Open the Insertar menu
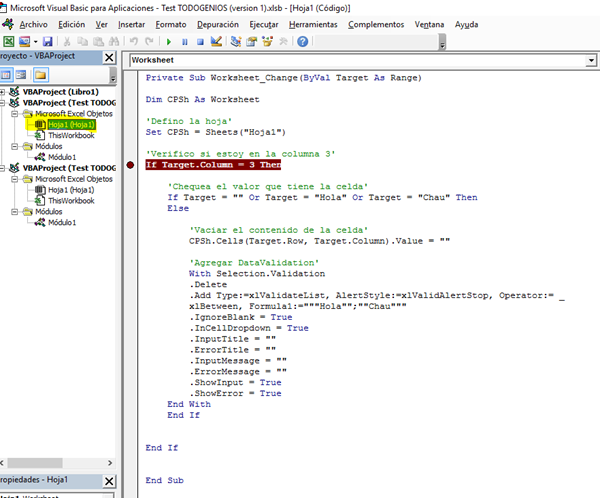This screenshot has width=600, height=498. pyautogui.click(x=131, y=23)
